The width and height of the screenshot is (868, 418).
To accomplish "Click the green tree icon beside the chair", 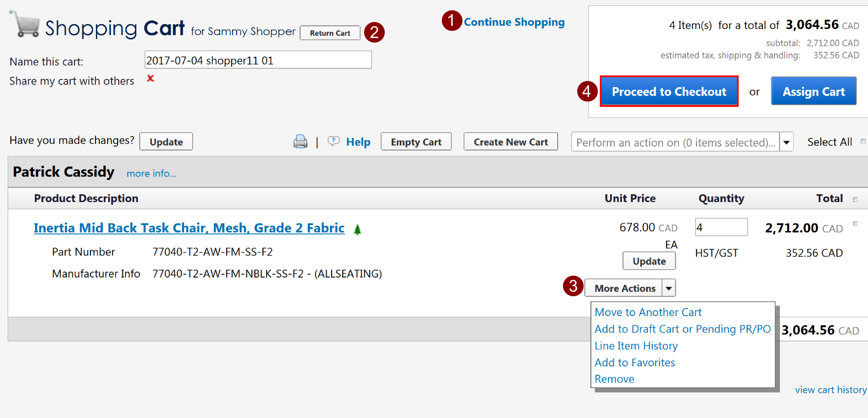I will point(357,229).
